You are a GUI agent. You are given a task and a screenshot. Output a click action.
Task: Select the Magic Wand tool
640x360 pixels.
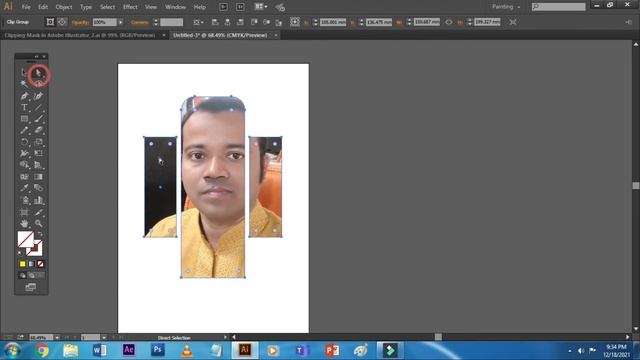(24, 84)
